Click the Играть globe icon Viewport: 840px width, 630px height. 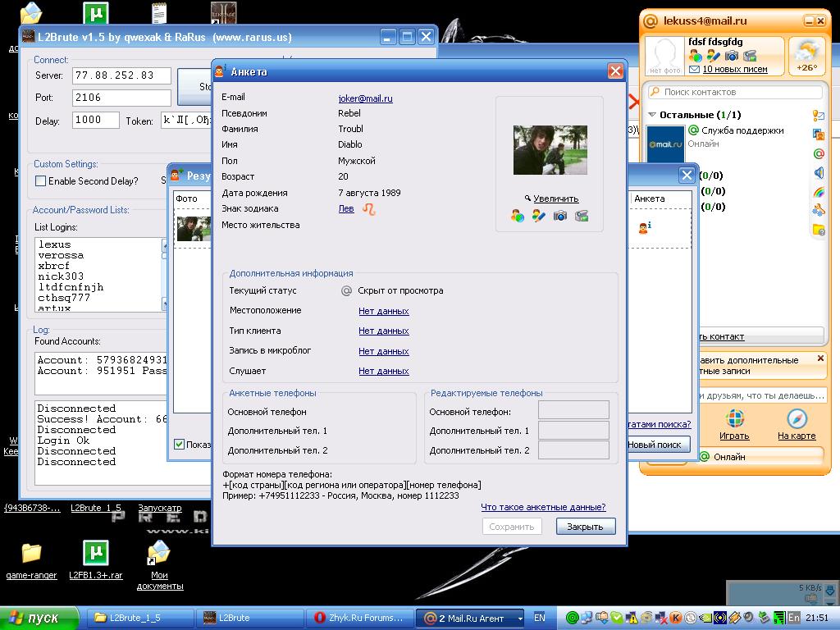(734, 418)
